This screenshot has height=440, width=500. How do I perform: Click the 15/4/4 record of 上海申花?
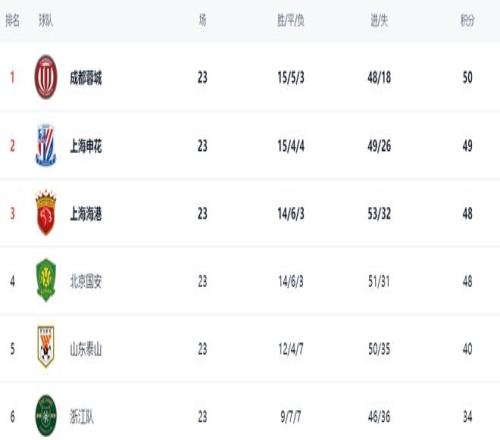pos(291,146)
